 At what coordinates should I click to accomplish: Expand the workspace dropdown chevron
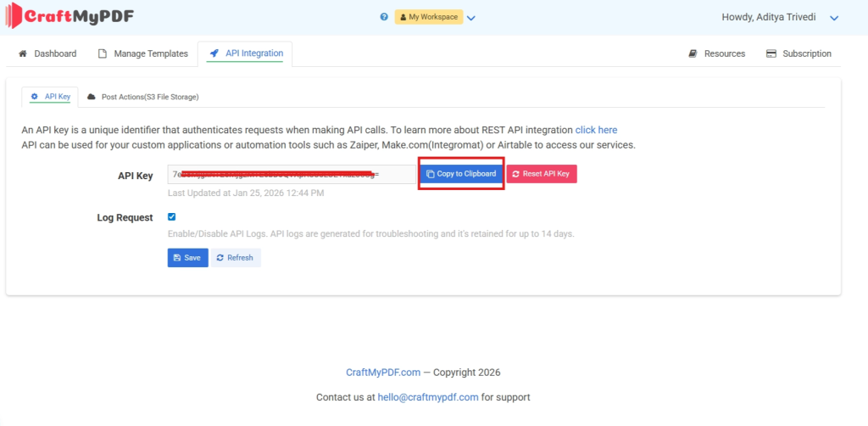[471, 18]
